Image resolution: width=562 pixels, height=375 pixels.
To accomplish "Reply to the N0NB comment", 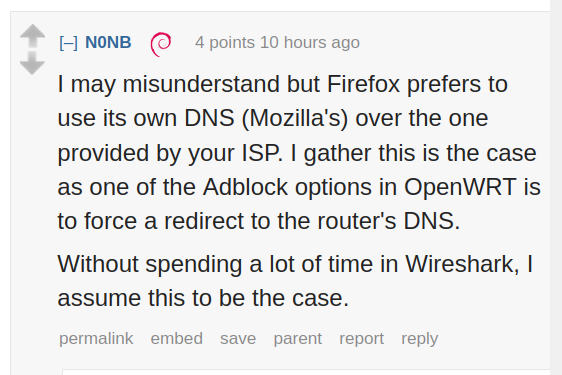I will tap(419, 339).
